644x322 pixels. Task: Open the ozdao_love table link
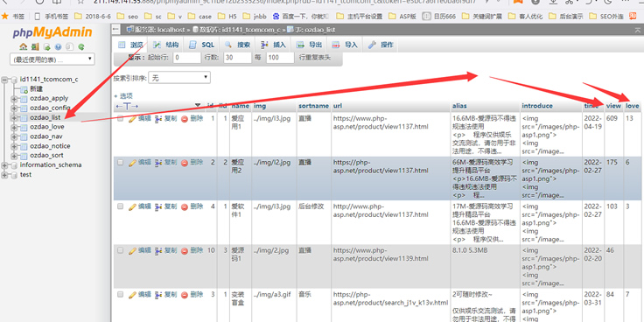pyautogui.click(x=47, y=127)
